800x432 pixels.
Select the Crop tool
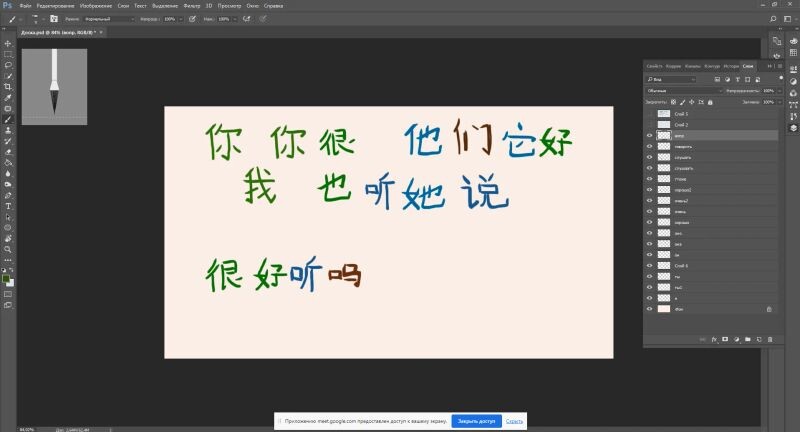coord(8,87)
